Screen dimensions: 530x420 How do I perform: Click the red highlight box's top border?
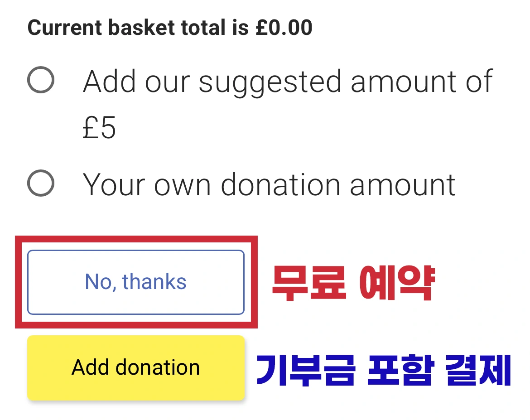[x=136, y=239]
